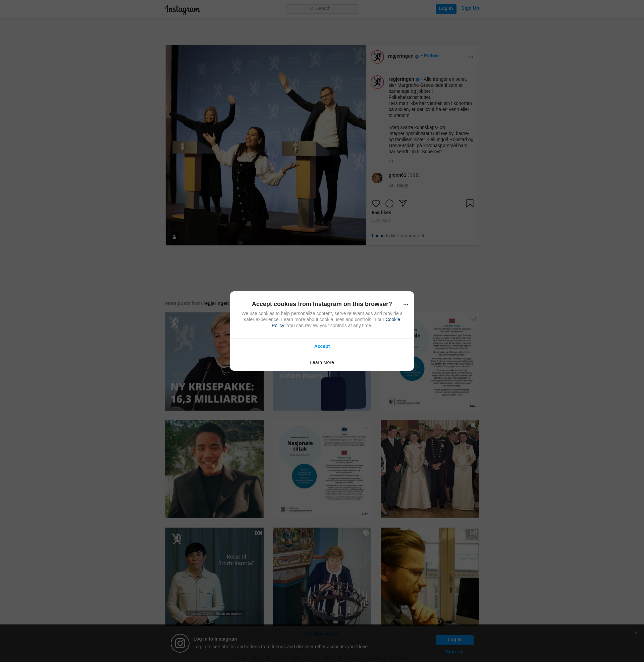Click the 1 DAY AGO timestamp
Screen dimensions: 644x662
381,220
